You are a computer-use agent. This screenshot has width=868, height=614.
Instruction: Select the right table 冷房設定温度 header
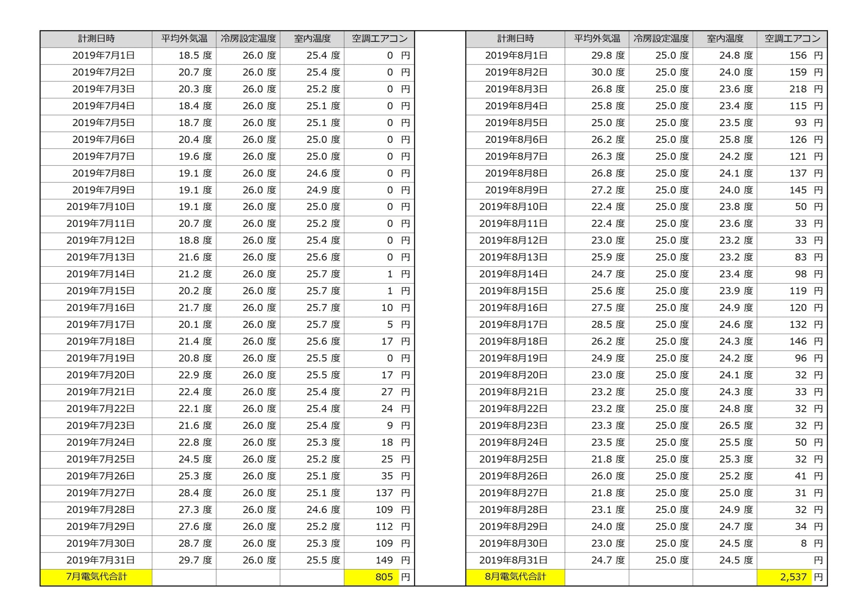(x=661, y=39)
